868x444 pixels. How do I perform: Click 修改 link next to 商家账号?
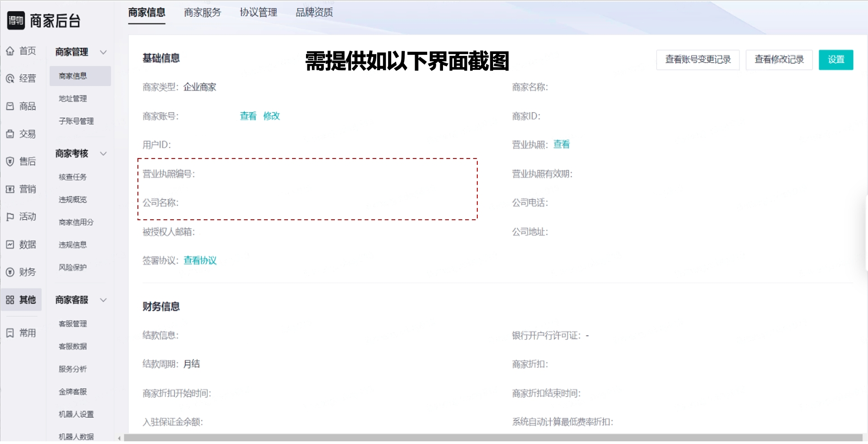[x=271, y=116]
